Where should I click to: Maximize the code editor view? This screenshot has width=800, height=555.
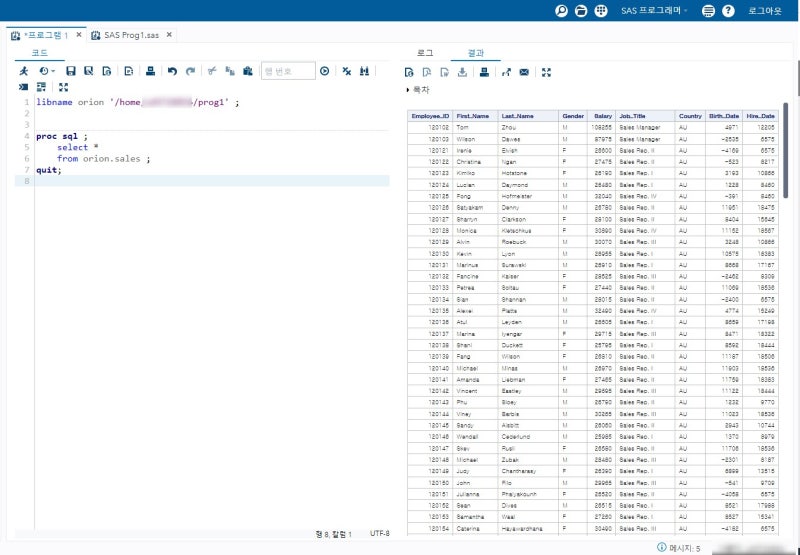click(x=64, y=87)
